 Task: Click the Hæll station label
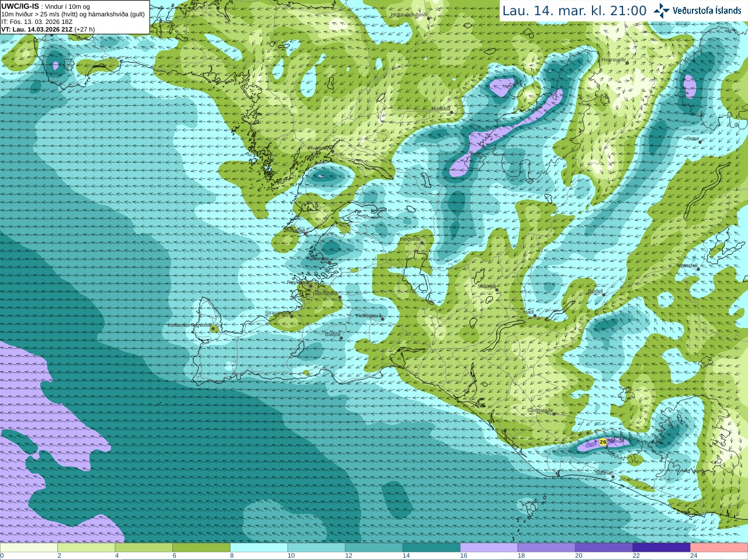pos(529,313)
